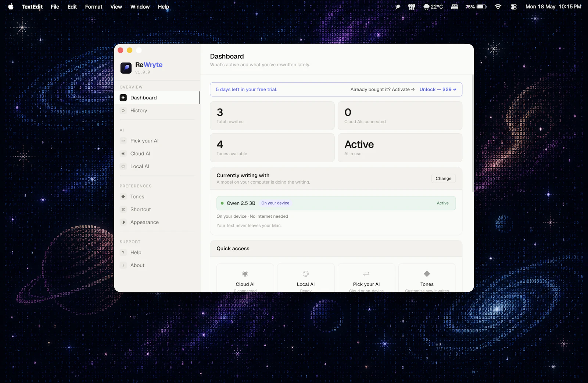Click the Appearance half-moon icon
The height and width of the screenshot is (383, 588).
(x=123, y=222)
